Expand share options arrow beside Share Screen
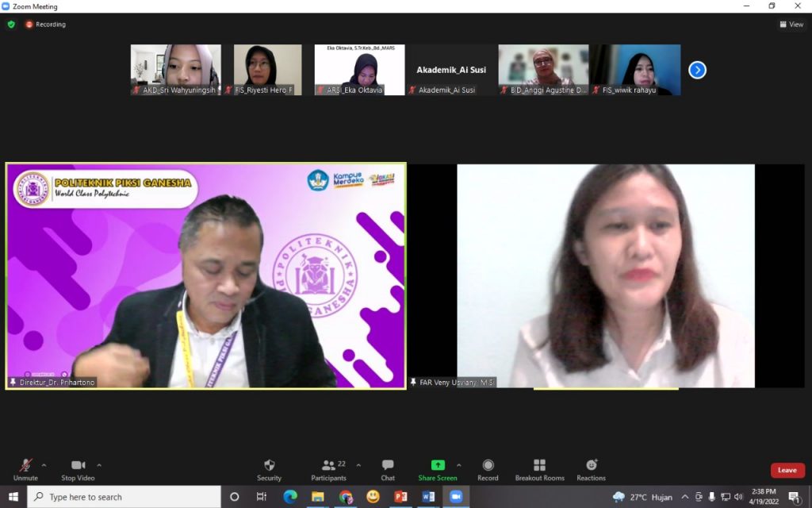Screen dimensions: 812x508 click(x=459, y=465)
